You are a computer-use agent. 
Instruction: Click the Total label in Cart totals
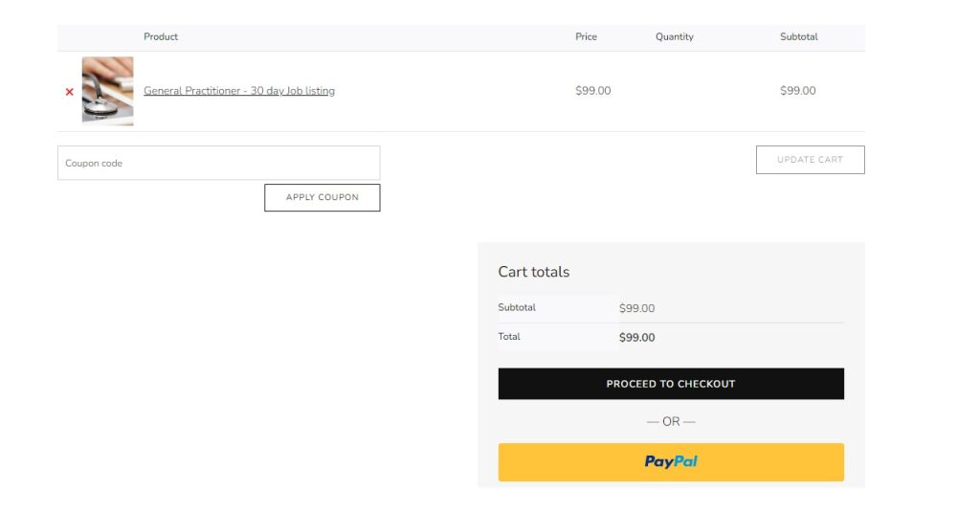coord(509,337)
